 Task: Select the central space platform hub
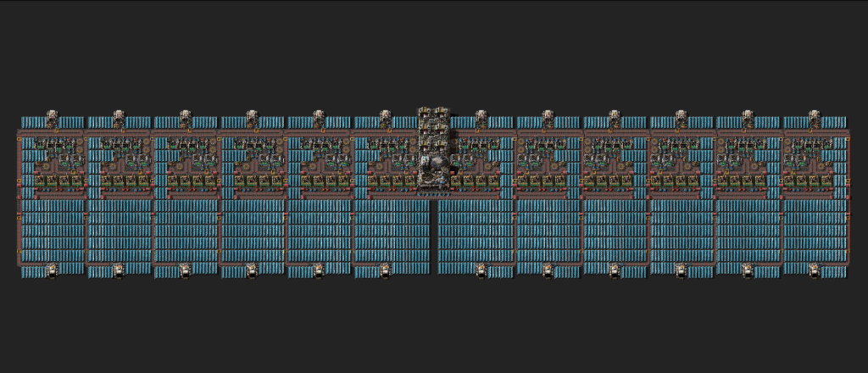coord(433,171)
